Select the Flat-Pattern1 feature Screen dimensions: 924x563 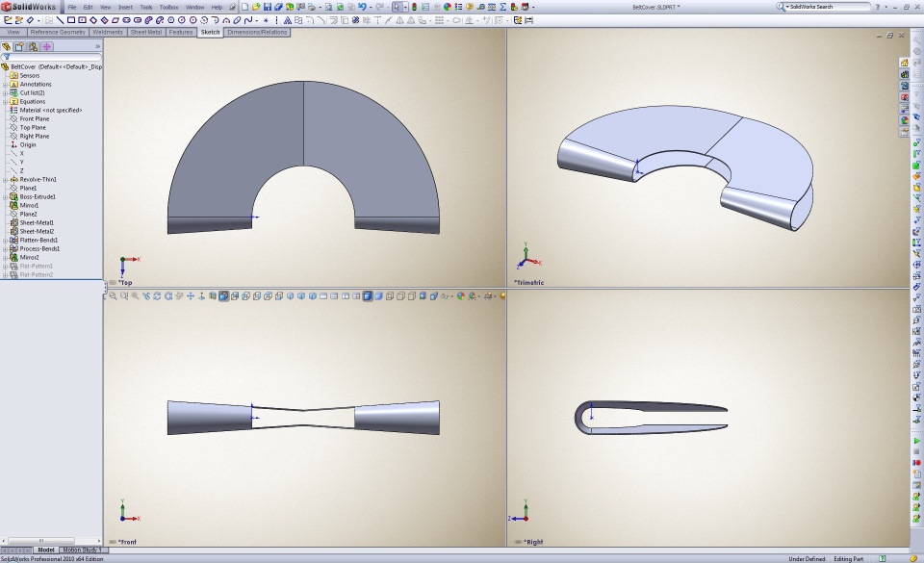36,267
